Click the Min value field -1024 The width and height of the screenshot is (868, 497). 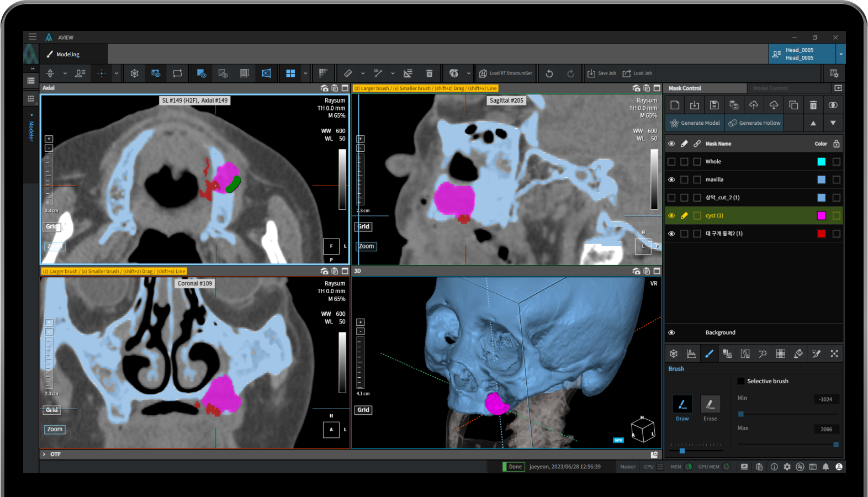pyautogui.click(x=826, y=399)
